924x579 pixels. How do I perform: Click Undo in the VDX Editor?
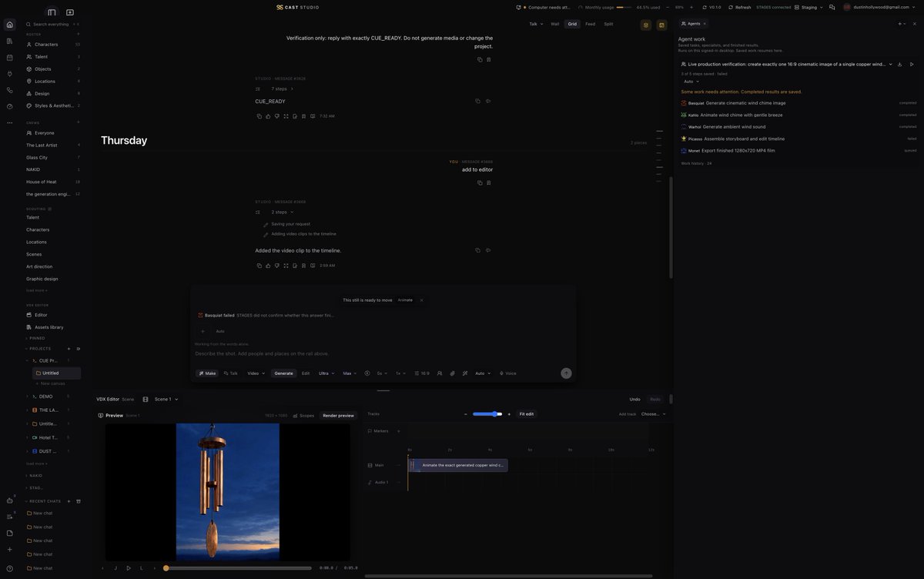634,400
